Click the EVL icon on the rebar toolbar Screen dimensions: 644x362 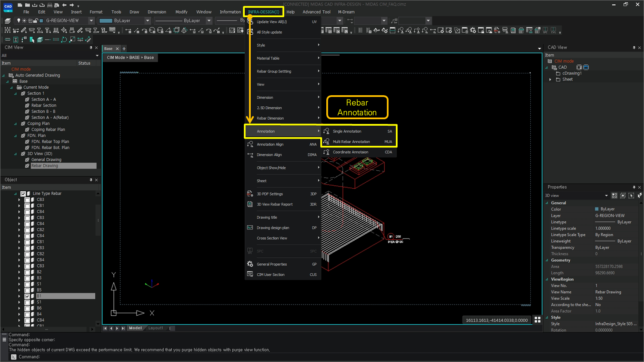(553, 30)
